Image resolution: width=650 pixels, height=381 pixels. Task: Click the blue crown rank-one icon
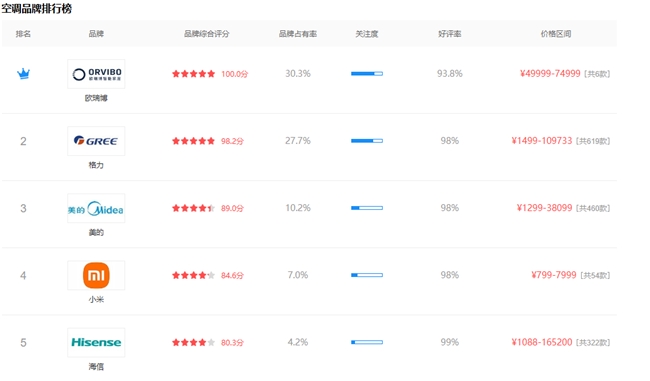(x=23, y=74)
